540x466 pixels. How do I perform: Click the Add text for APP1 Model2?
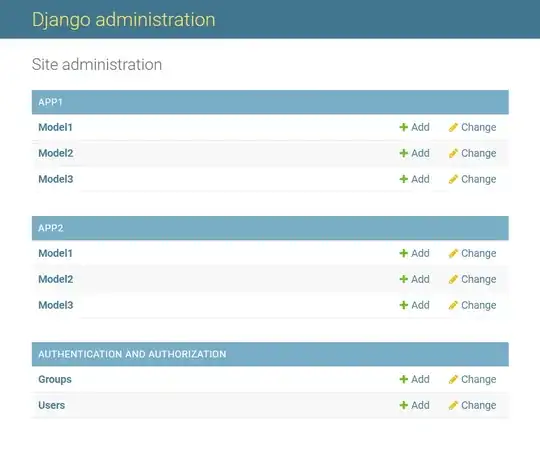coord(420,153)
